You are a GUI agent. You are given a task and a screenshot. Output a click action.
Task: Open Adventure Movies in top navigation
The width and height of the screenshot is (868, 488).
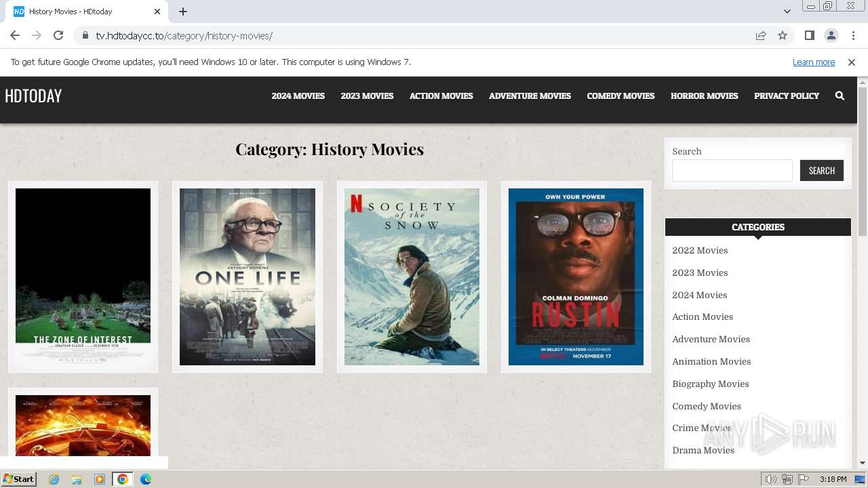pyautogui.click(x=530, y=96)
